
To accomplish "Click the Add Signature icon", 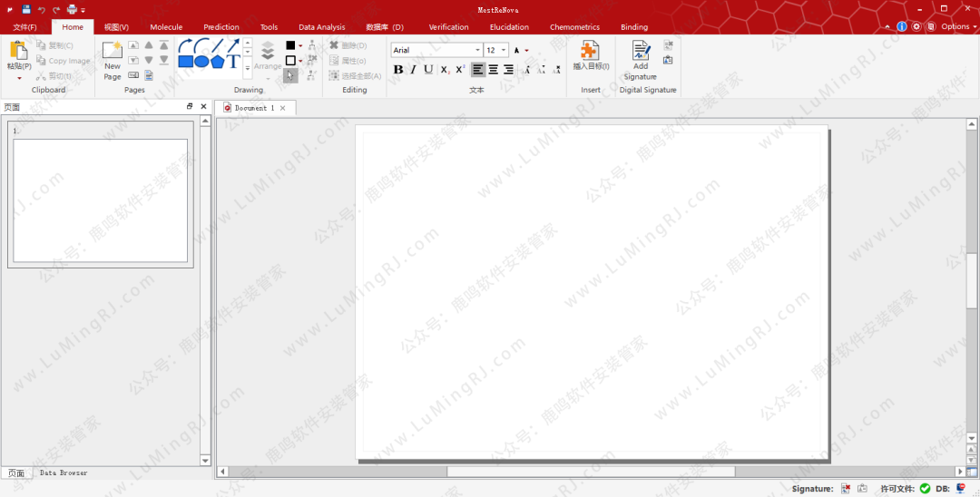I will (x=641, y=60).
